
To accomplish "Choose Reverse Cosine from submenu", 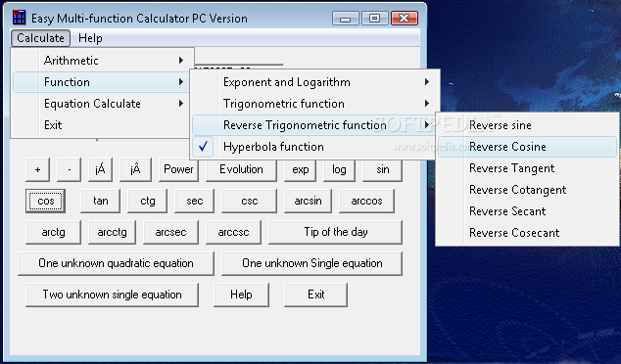I will click(x=527, y=147).
